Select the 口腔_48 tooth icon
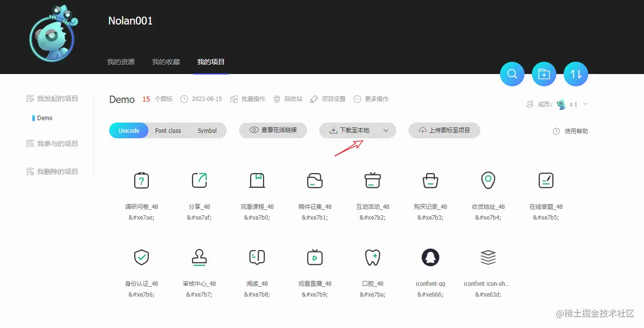Image resolution: width=644 pixels, height=328 pixels. point(372,257)
